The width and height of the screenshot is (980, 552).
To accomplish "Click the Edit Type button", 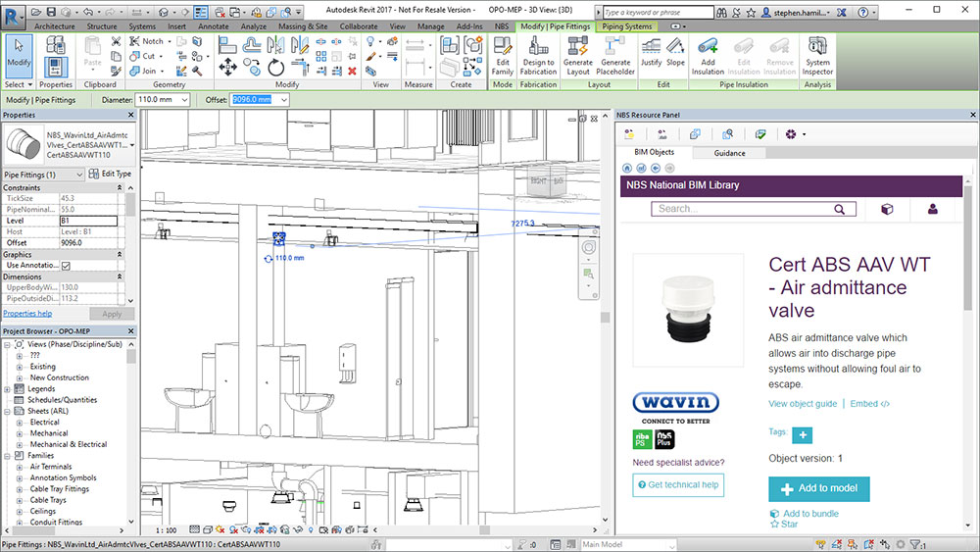I will click(x=110, y=174).
